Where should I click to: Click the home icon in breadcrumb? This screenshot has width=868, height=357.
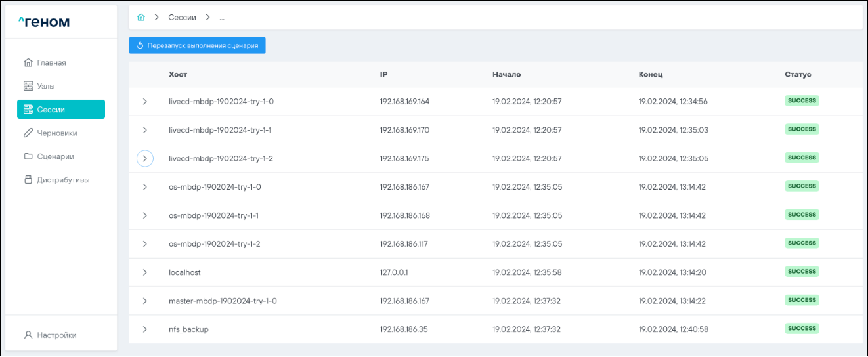141,18
